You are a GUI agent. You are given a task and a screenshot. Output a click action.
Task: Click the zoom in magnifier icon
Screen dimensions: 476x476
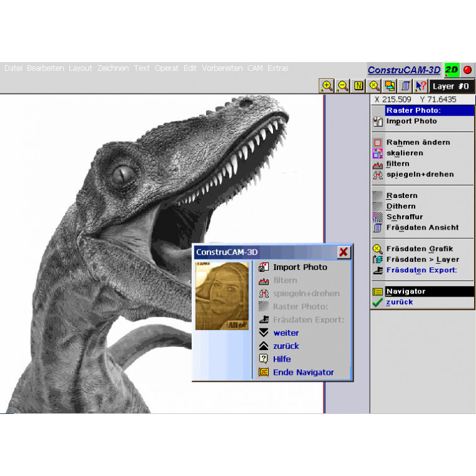(327, 86)
